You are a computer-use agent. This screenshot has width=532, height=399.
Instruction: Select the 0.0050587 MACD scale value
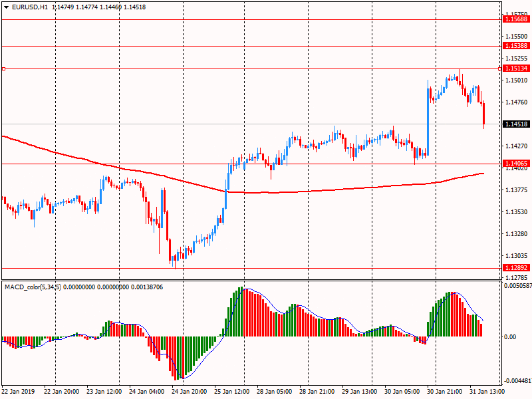518,286
